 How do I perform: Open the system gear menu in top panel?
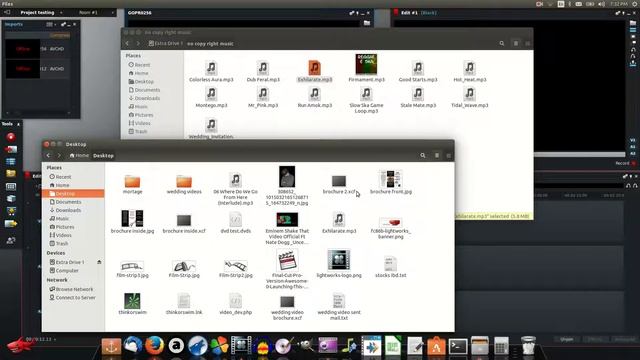pyautogui.click(x=635, y=4)
